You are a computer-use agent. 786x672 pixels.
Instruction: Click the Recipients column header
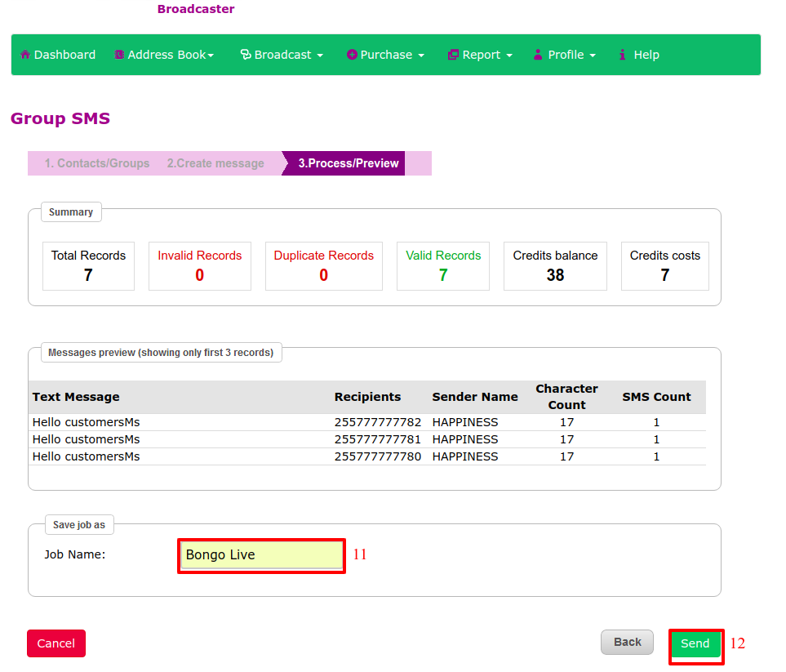pyautogui.click(x=367, y=397)
